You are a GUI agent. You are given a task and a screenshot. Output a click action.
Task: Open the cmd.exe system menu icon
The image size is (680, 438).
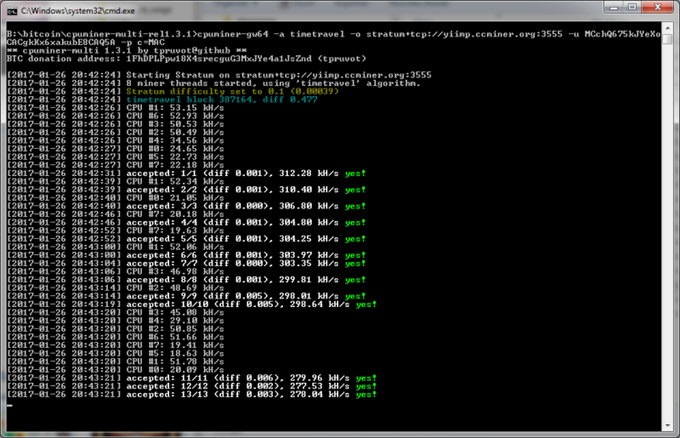click(x=12, y=12)
